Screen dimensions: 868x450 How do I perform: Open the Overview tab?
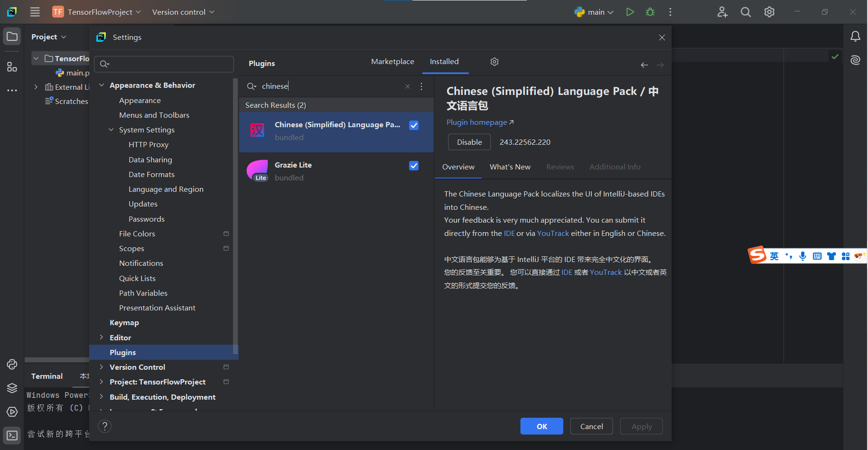click(458, 167)
